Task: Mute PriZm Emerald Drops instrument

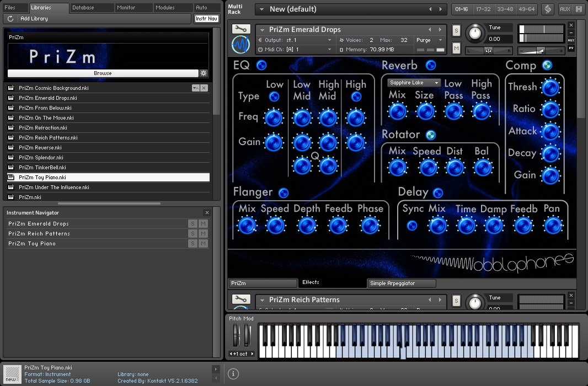Action: point(456,49)
